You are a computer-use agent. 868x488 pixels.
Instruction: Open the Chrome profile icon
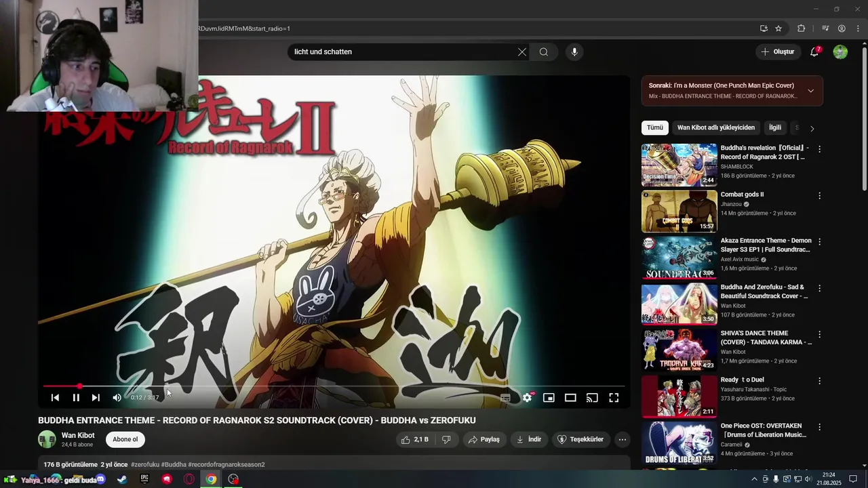[x=842, y=28]
